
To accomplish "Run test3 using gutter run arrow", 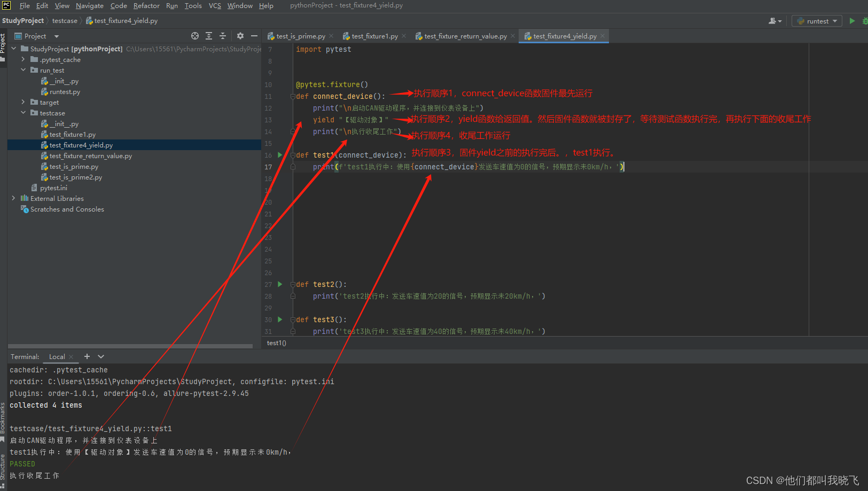I will click(280, 319).
